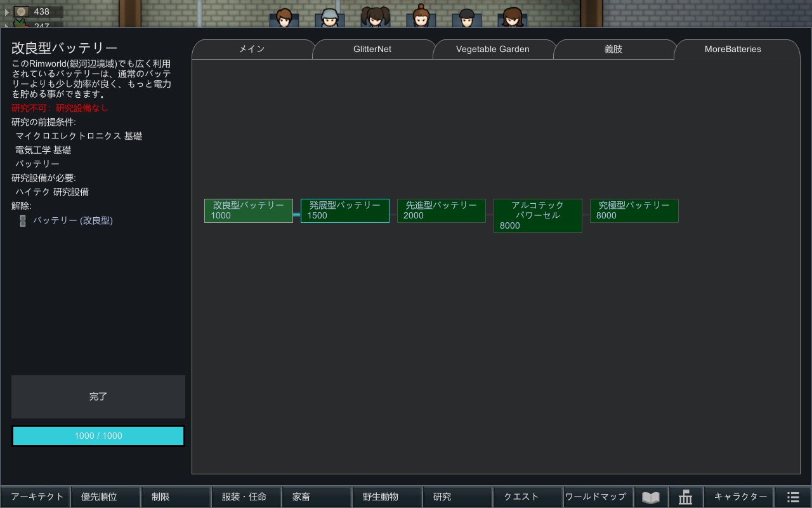Open the ワールドマップ menu
The image size is (812, 508).
point(598,497)
